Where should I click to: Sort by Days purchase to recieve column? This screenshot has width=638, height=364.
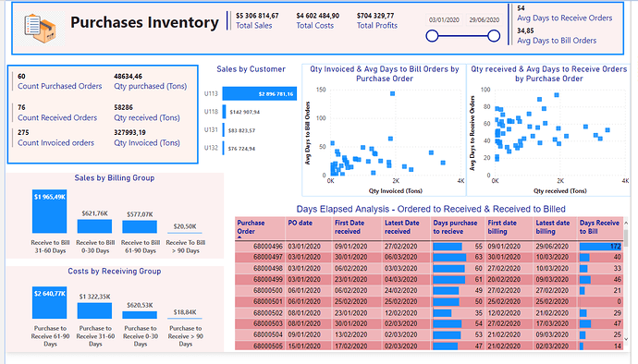(455, 227)
